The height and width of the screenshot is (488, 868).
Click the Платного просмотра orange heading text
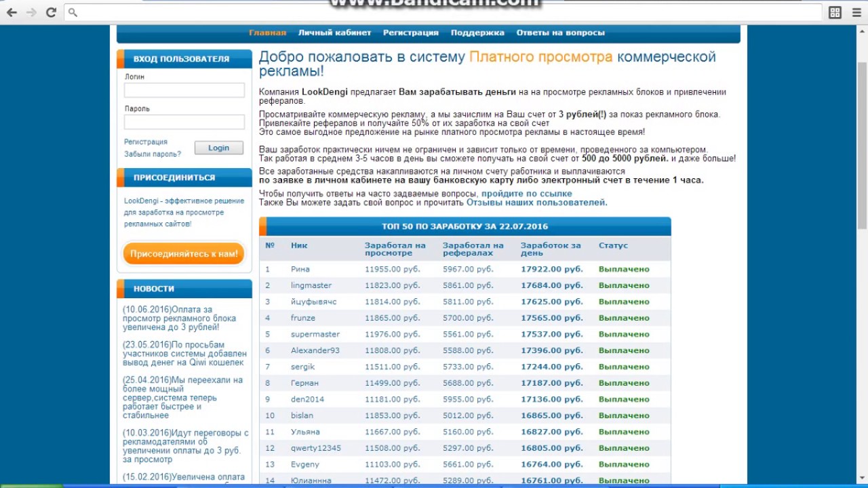coord(540,57)
